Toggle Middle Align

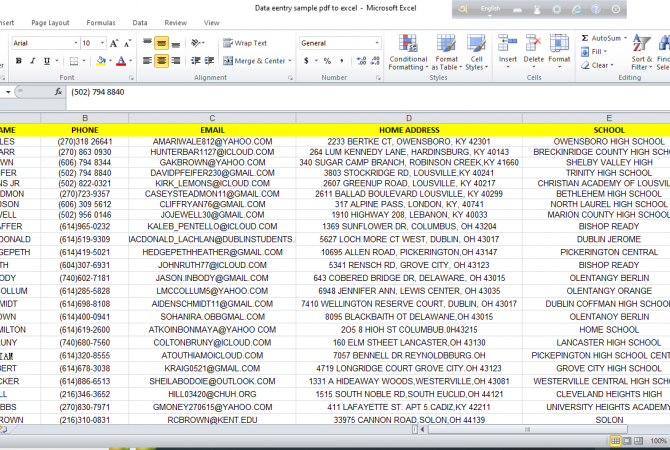coord(162,43)
